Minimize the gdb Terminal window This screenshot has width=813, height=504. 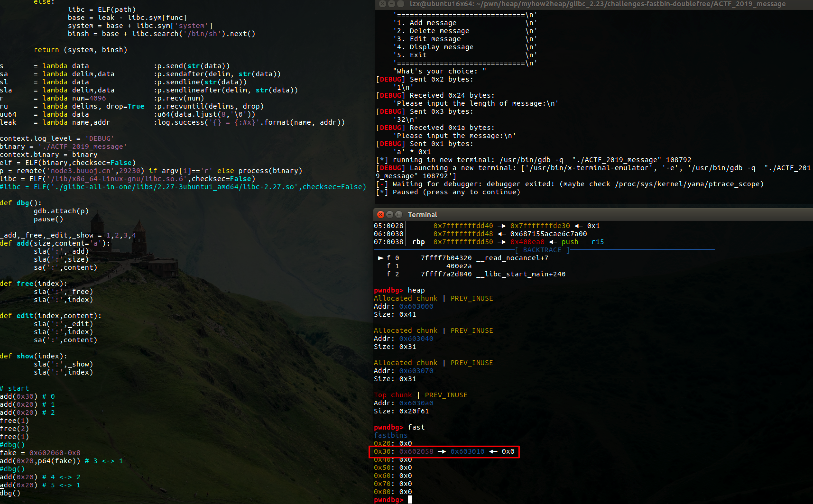click(389, 214)
